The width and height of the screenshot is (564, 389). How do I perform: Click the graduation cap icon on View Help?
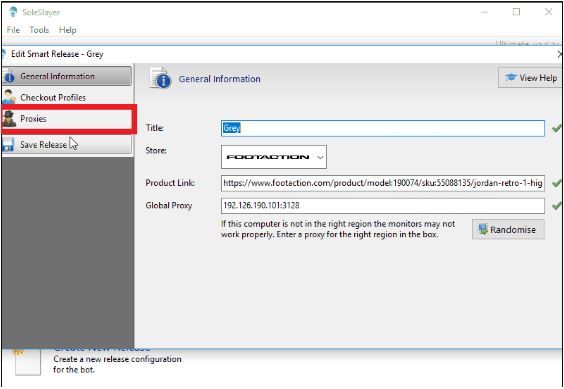[511, 77]
